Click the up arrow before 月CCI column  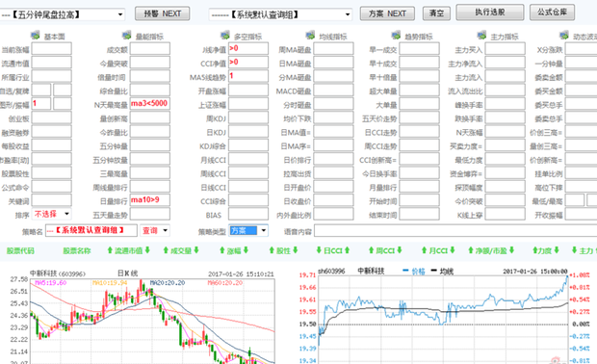424,250
